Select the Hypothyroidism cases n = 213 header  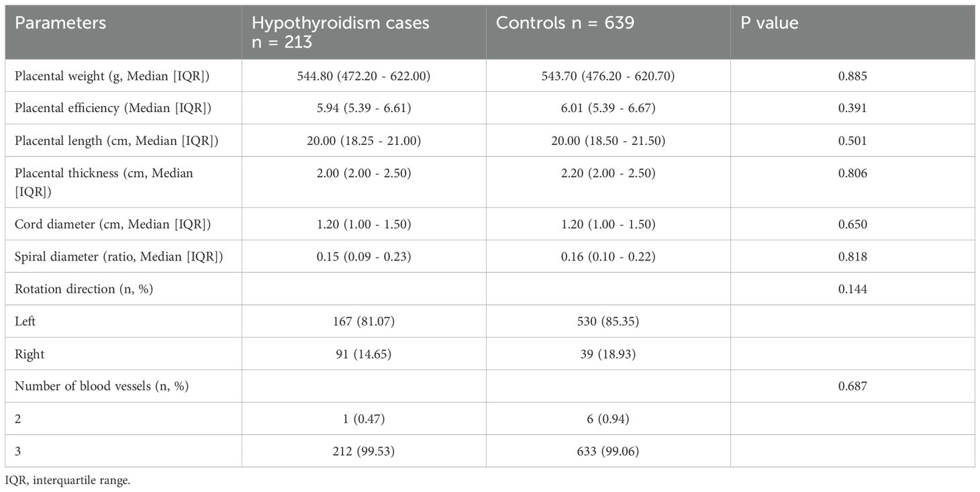click(340, 32)
